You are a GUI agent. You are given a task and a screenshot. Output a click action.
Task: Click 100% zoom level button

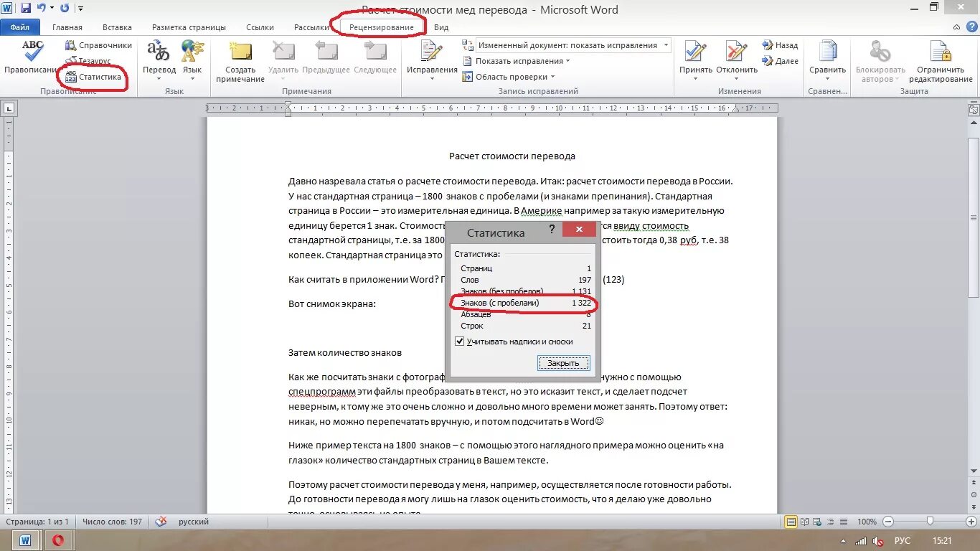click(867, 522)
